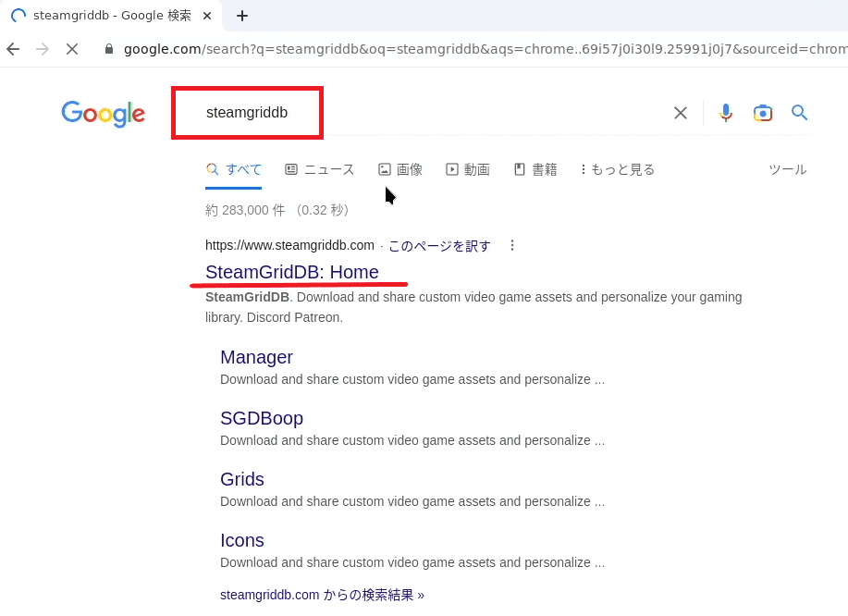Click the blue magnifier search icon
The image size is (848, 616).
(799, 113)
